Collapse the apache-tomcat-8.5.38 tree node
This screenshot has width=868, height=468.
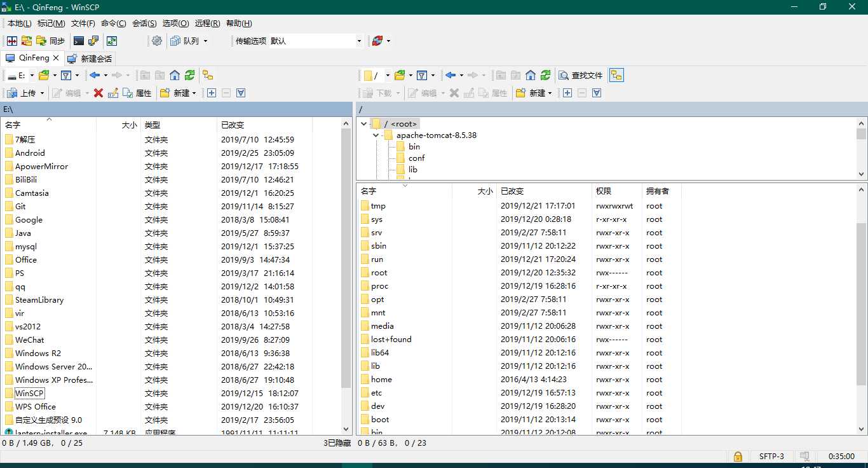(376, 135)
